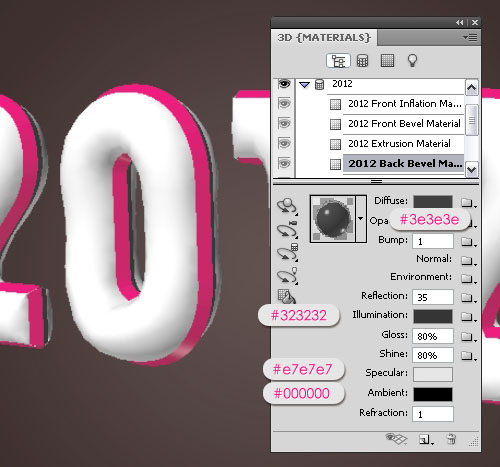Viewport: 500px width, 467px height.
Task: Hide the 2012 Back Bevel Material
Action: 284,164
